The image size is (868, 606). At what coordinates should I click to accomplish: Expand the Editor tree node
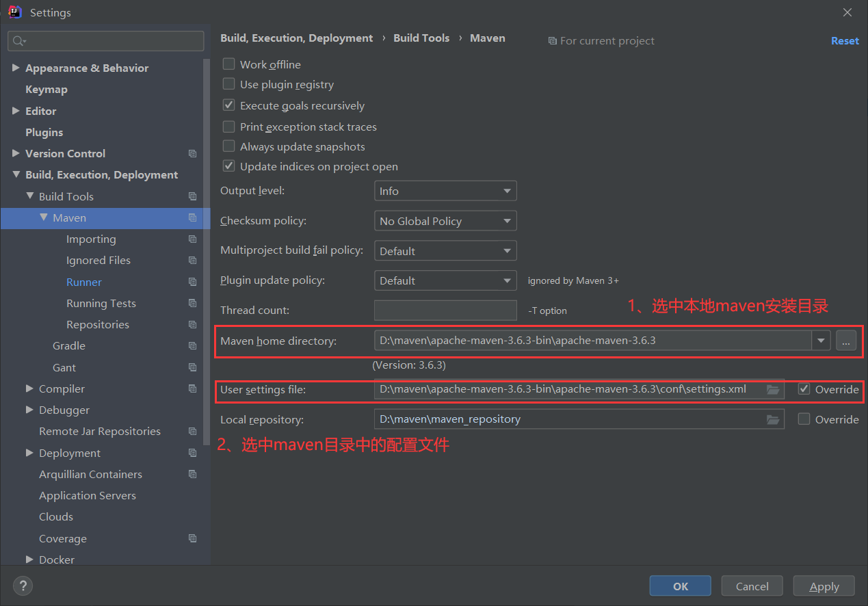click(16, 111)
